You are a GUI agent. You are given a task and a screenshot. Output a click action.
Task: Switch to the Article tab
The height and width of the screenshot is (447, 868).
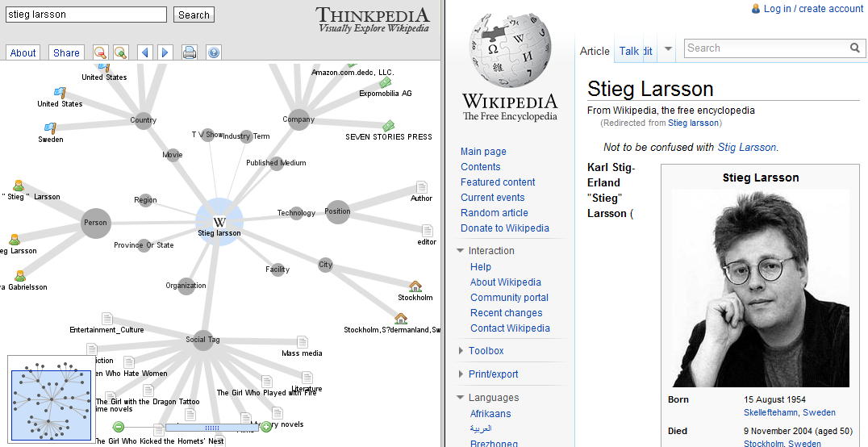click(x=595, y=51)
